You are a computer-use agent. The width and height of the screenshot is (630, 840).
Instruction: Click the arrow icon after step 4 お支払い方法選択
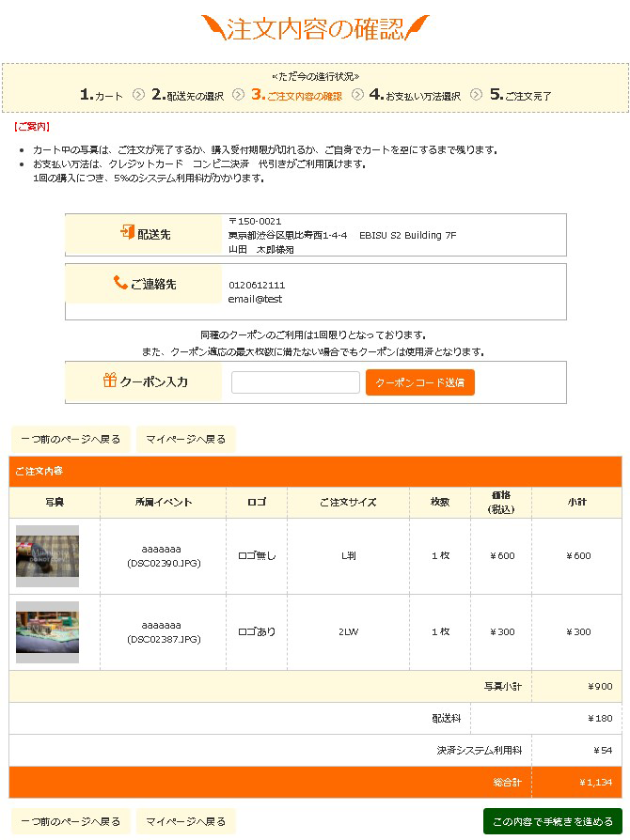tap(476, 95)
